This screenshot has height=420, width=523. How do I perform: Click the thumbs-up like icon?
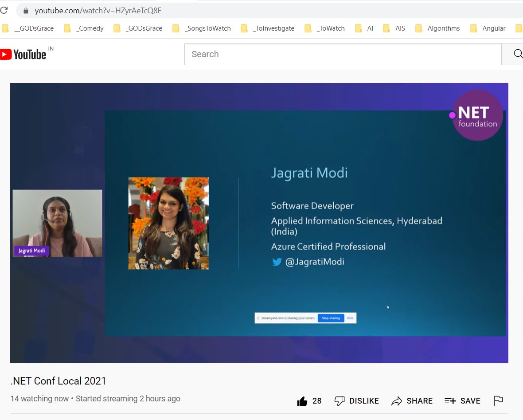tap(302, 401)
